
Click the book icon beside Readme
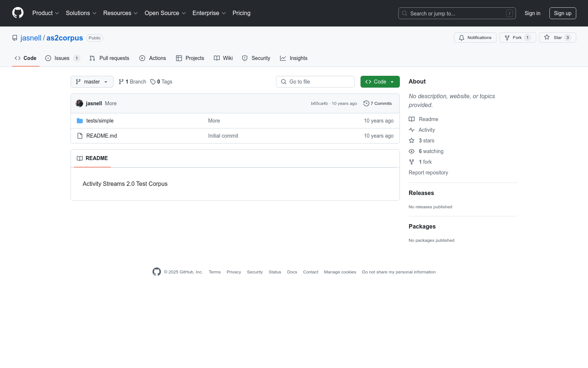(412, 119)
